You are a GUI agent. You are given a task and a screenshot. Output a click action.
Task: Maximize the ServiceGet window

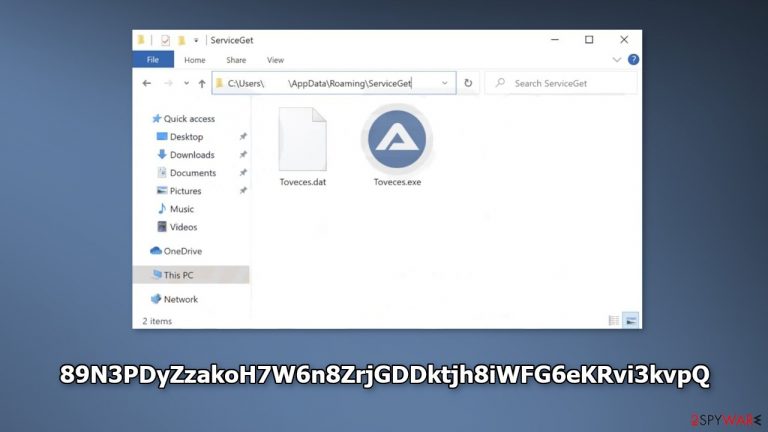pyautogui.click(x=589, y=40)
